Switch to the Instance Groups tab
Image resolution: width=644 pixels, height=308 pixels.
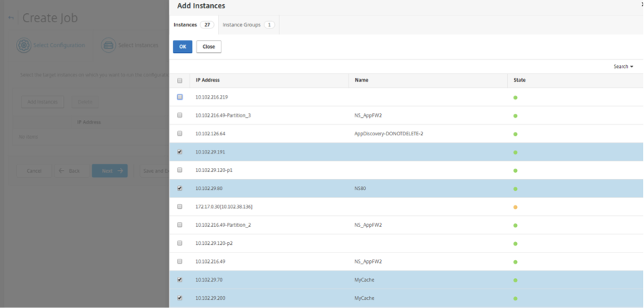click(x=248, y=25)
